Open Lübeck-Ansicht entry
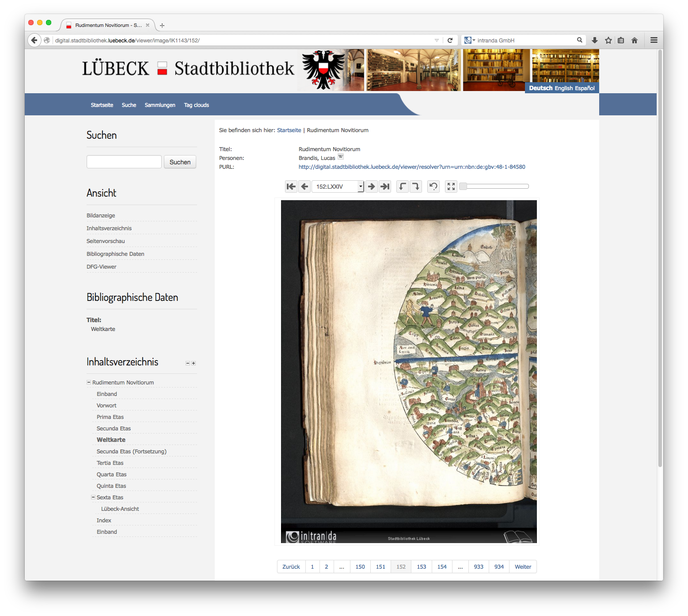This screenshot has width=688, height=616. coord(120,509)
